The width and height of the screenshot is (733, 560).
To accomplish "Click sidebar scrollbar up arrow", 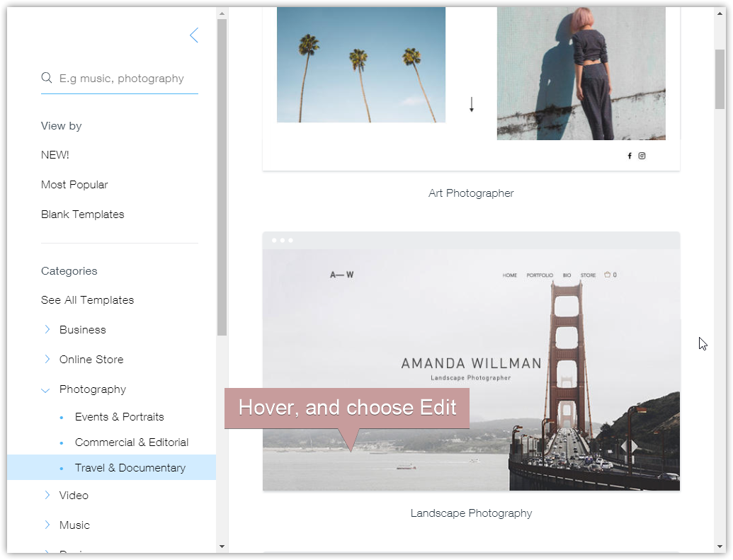I will tap(222, 13).
